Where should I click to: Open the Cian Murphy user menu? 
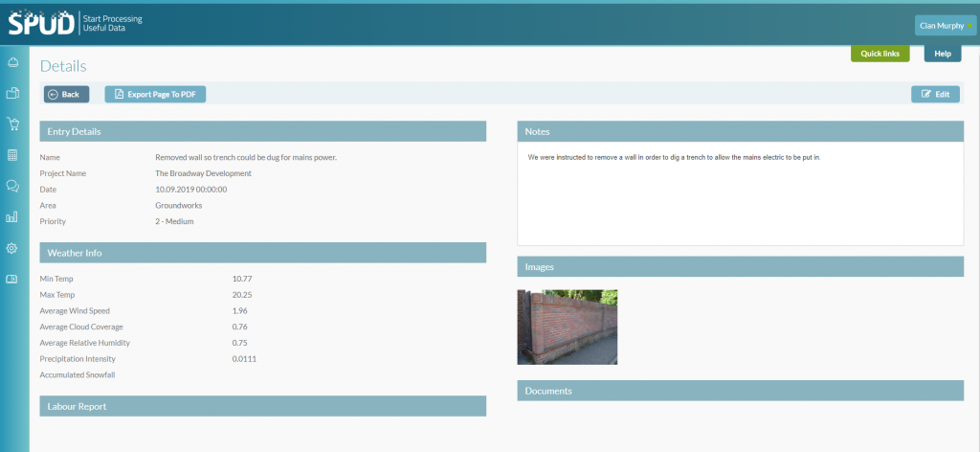(947, 26)
